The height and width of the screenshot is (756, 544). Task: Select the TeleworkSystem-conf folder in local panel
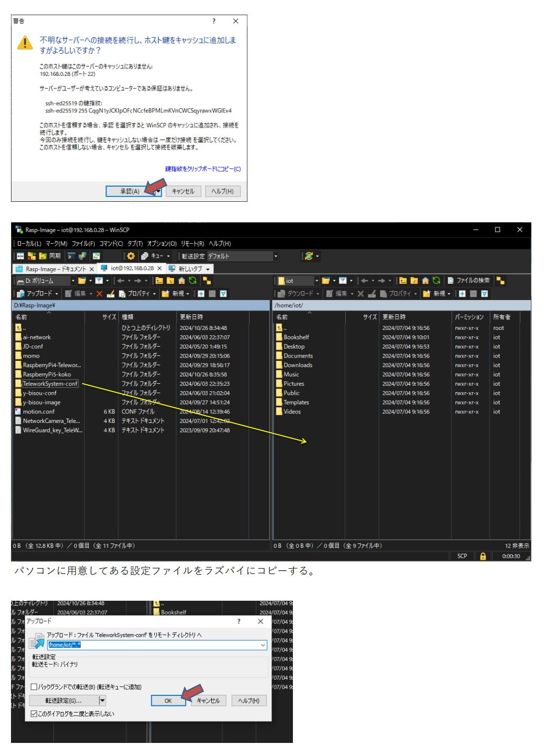50,384
